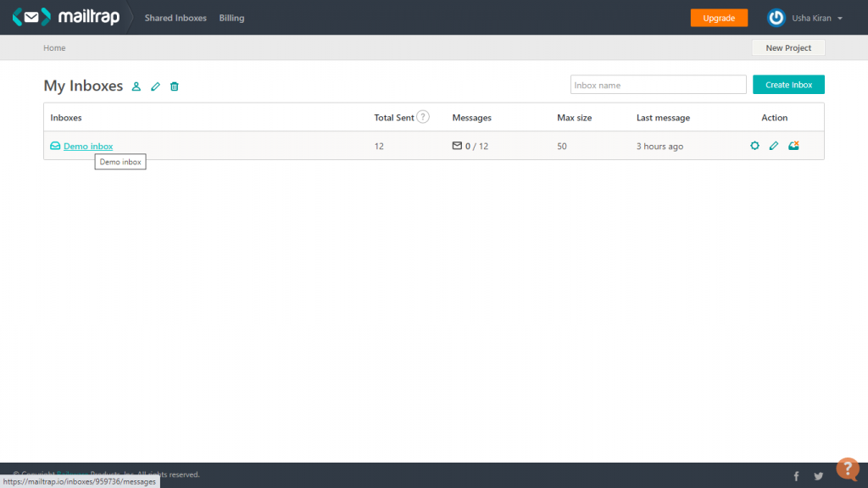
Task: Rename Demo inbox using the row's pencil icon
Action: click(774, 146)
